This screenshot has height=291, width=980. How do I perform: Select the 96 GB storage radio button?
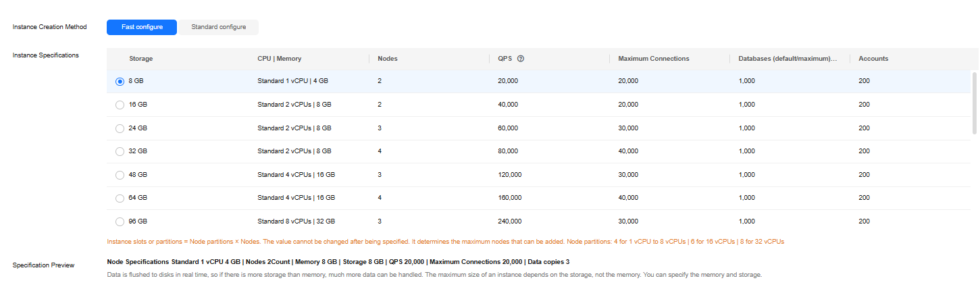pos(120,221)
